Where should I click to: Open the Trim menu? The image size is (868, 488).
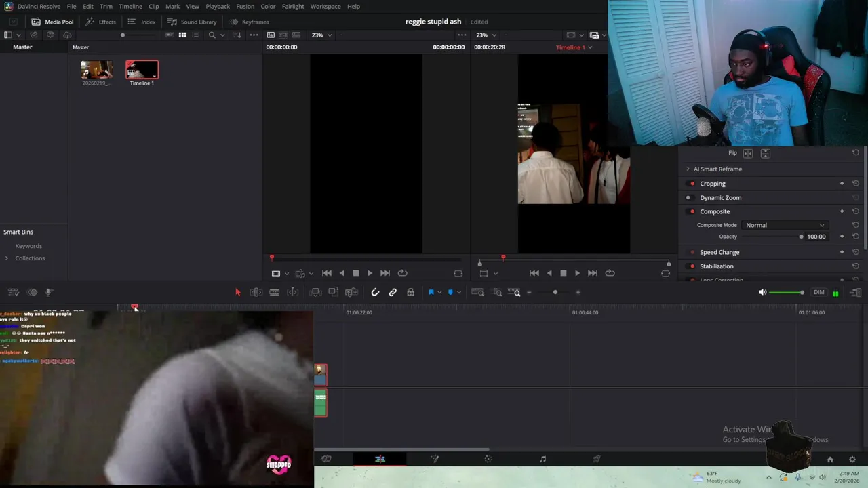(106, 6)
